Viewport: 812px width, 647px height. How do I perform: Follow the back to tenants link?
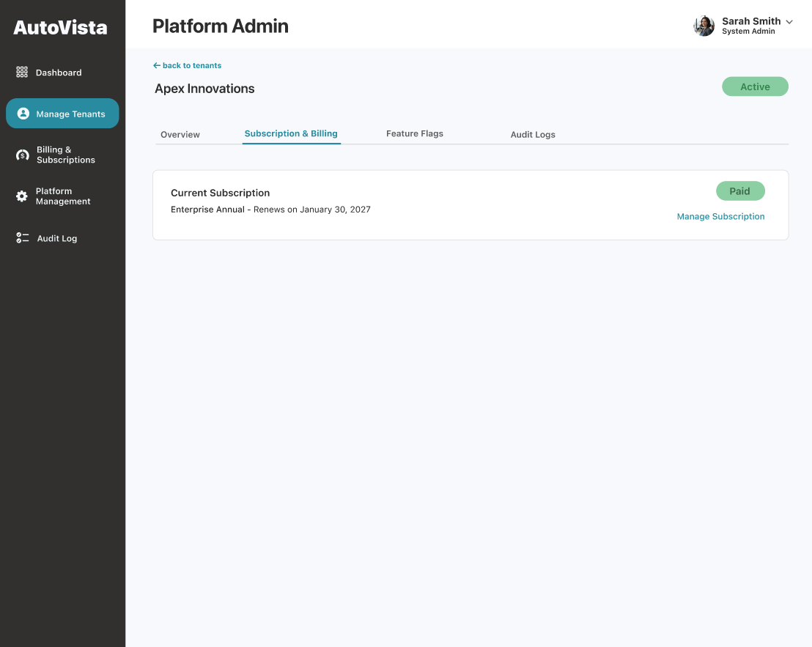point(192,66)
